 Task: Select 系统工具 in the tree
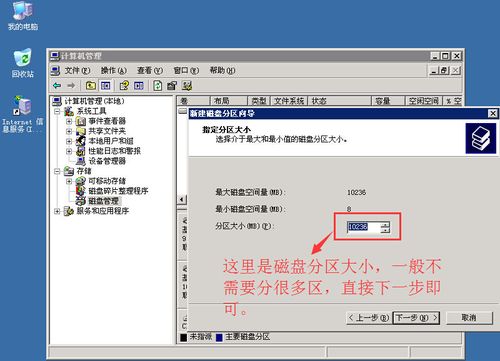pyautogui.click(x=91, y=111)
